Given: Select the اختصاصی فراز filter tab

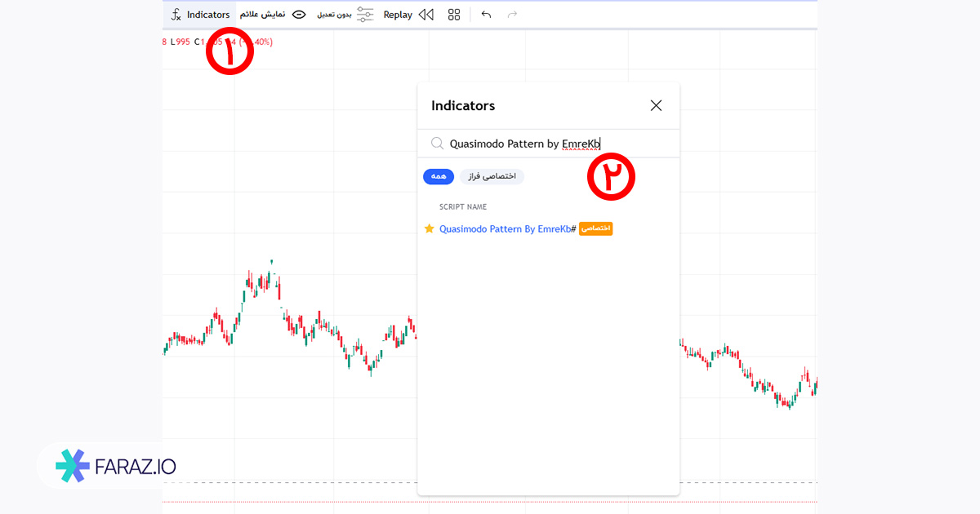Looking at the screenshot, I should pyautogui.click(x=492, y=176).
